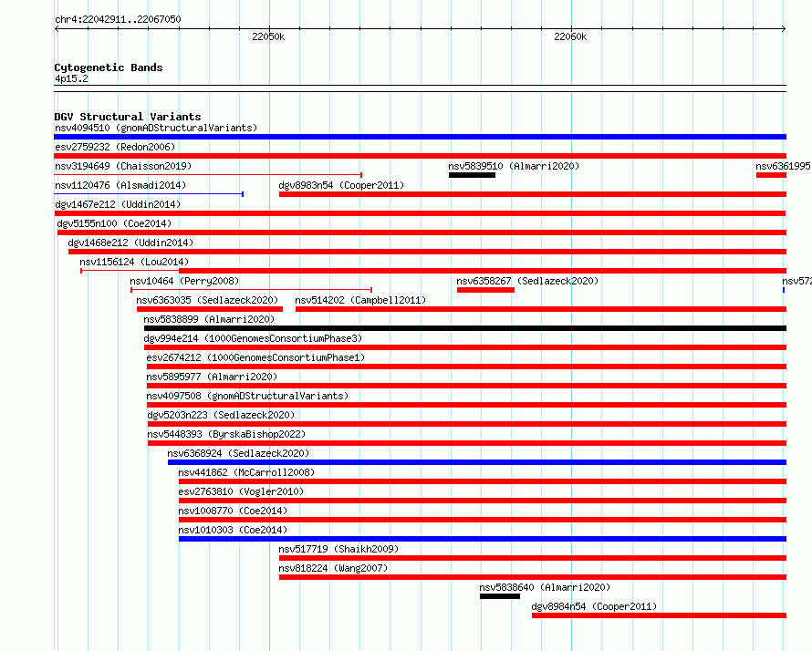Select the long black nsv5838899 bar

click(x=465, y=328)
